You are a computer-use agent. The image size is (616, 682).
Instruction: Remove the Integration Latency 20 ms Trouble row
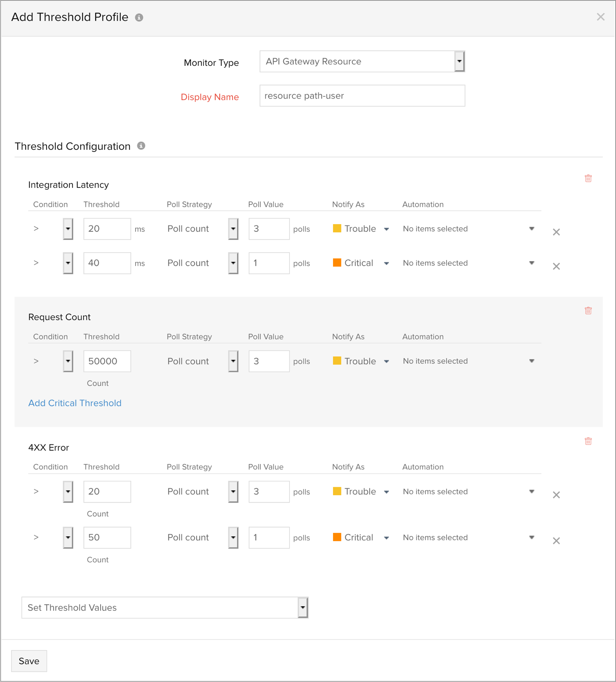point(556,232)
